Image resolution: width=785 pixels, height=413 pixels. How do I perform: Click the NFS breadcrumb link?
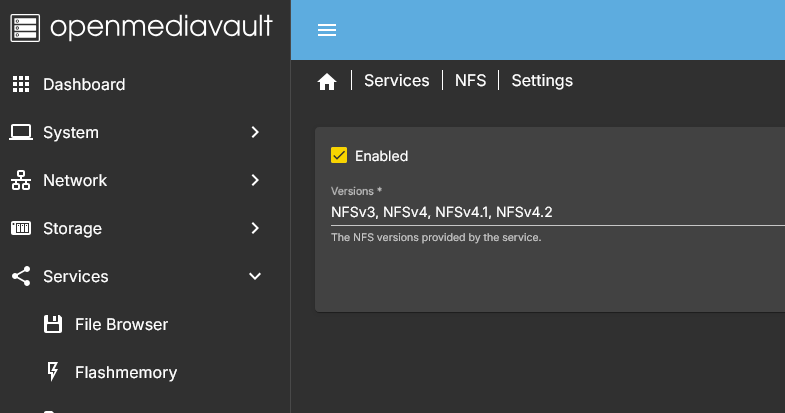coord(470,81)
